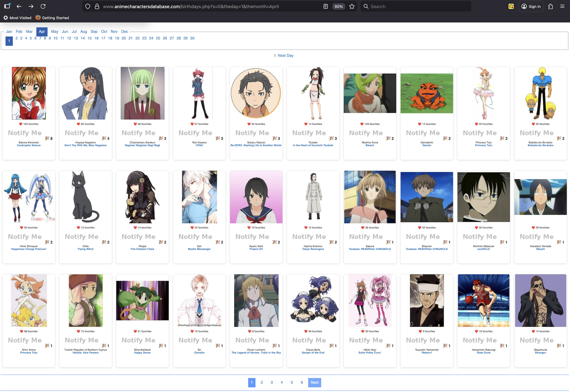Viewport: 570px width, 392px height.
Task: Bookmark page with the star icon
Action: pos(352,6)
